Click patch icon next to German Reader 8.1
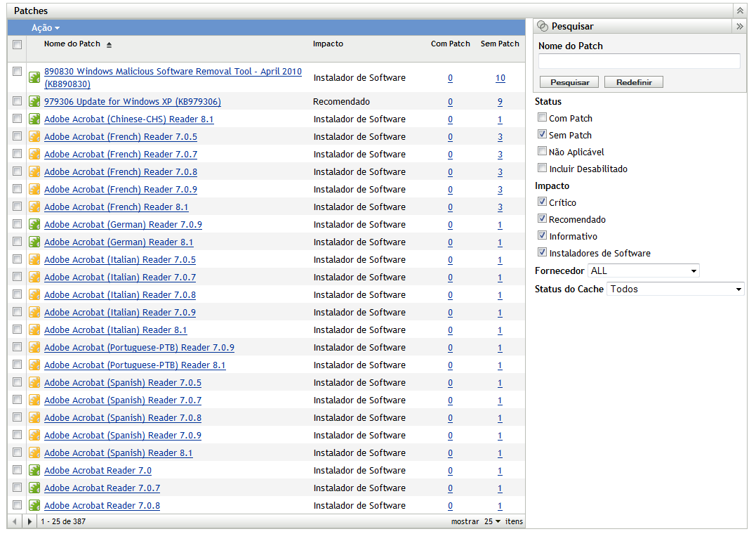 coord(34,242)
